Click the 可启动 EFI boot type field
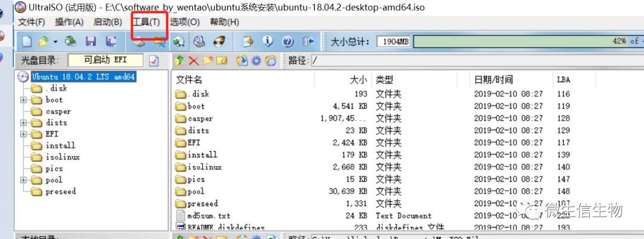Image resolution: width=644 pixels, height=239 pixels. pyautogui.click(x=106, y=60)
